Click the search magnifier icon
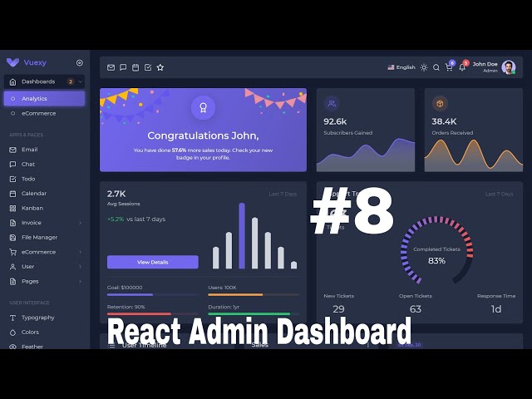 (436, 67)
